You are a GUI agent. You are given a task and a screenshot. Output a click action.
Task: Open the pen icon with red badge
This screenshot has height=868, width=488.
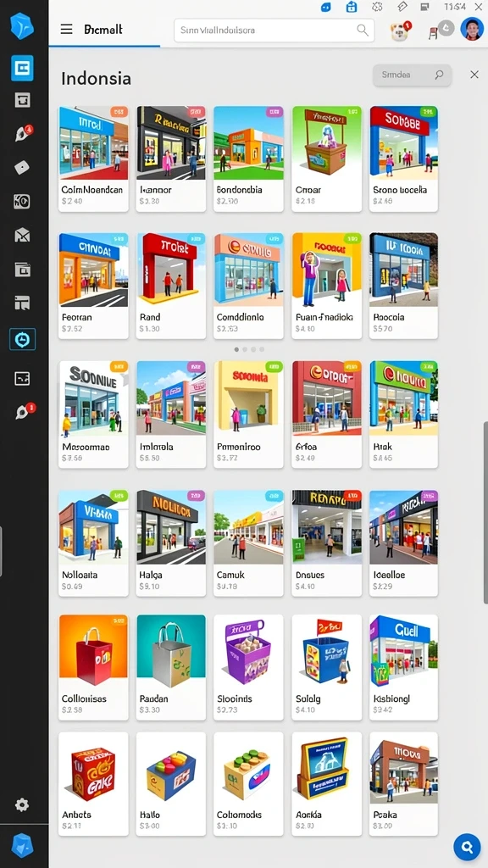click(x=23, y=133)
